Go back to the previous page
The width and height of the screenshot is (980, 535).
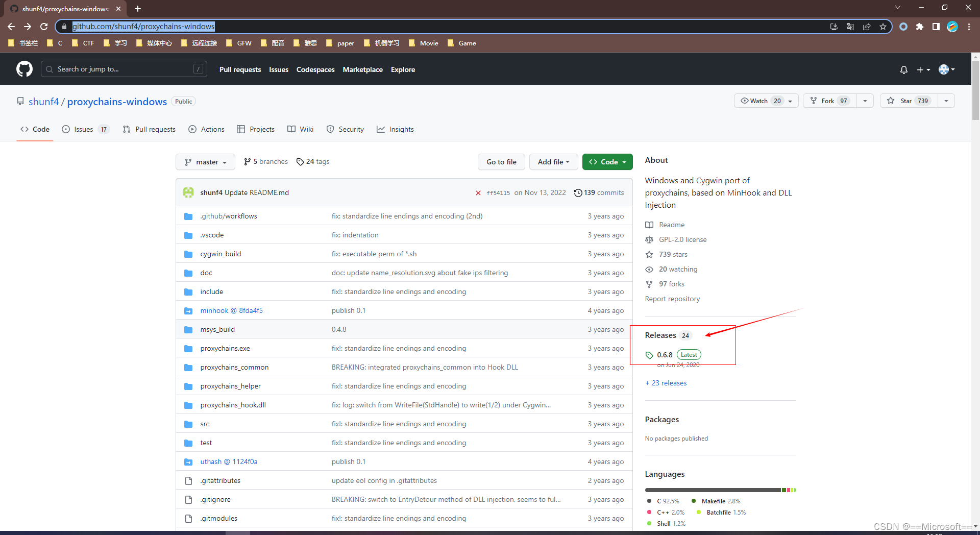(11, 27)
